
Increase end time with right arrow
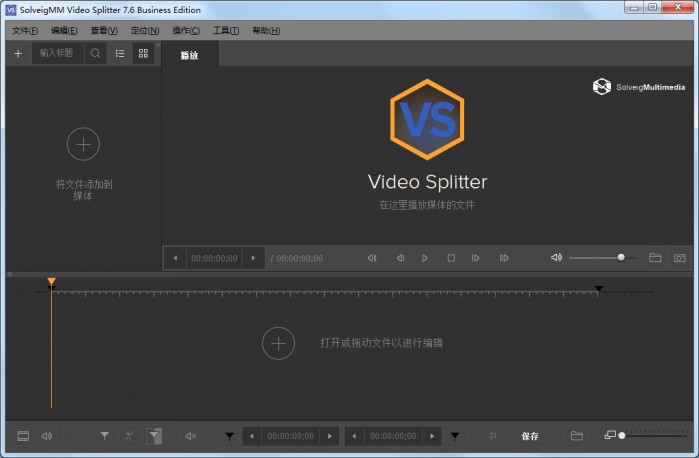432,436
